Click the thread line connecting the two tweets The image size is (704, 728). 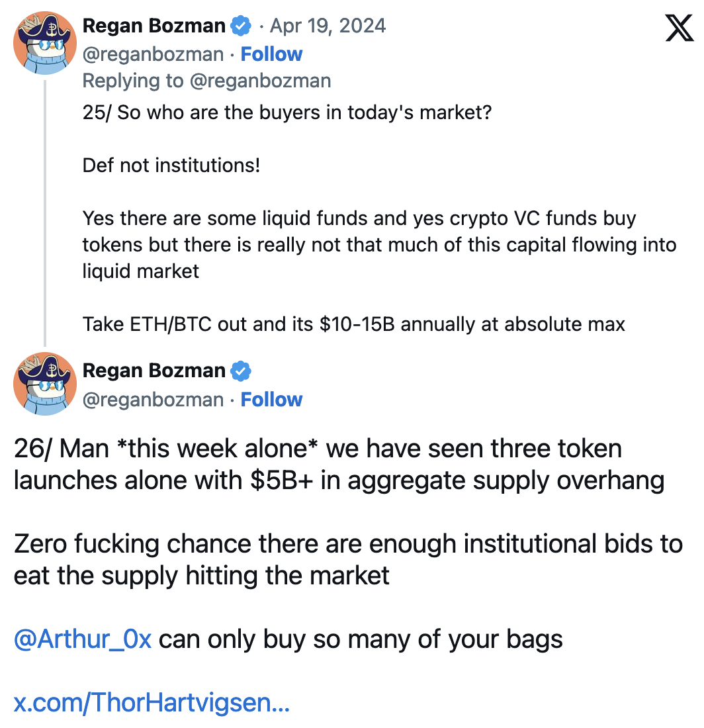coord(45,212)
